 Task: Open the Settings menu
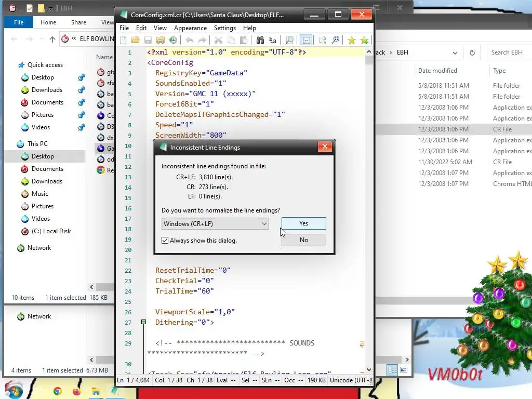pyautogui.click(x=224, y=28)
